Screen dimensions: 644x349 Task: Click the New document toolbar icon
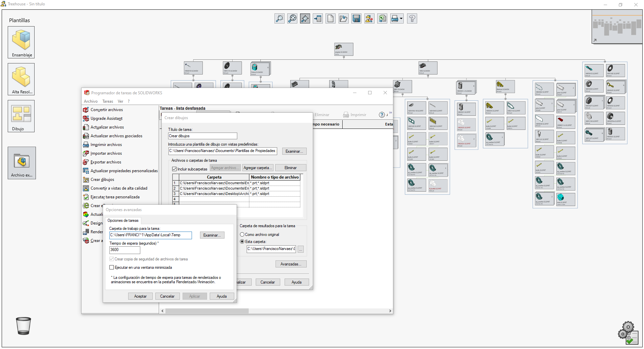330,18
